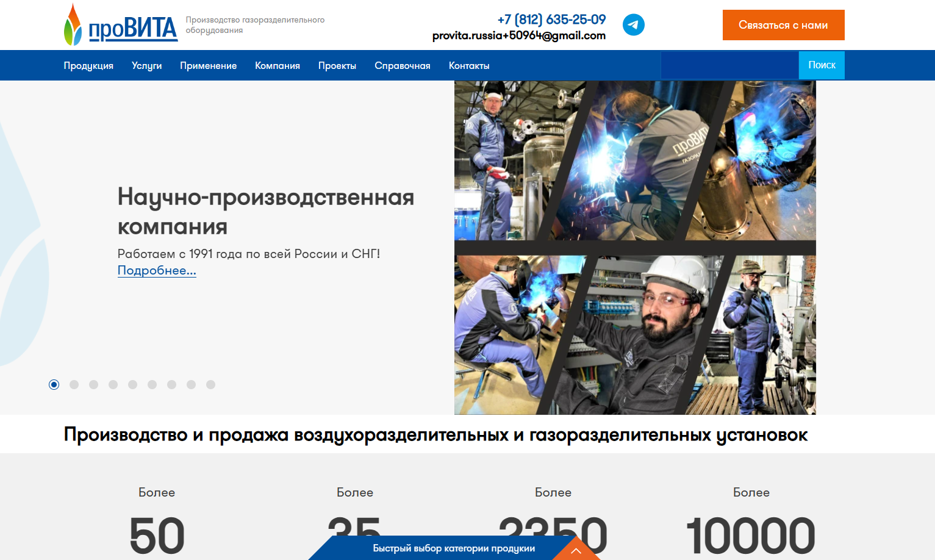Click the Поиск search button
The image size is (935, 560).
(822, 65)
